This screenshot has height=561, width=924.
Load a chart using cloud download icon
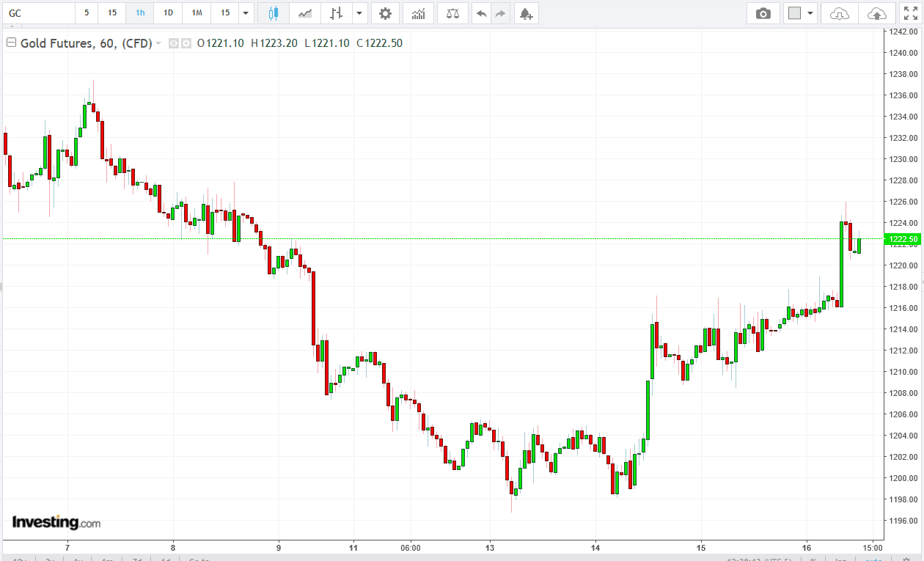tap(840, 13)
